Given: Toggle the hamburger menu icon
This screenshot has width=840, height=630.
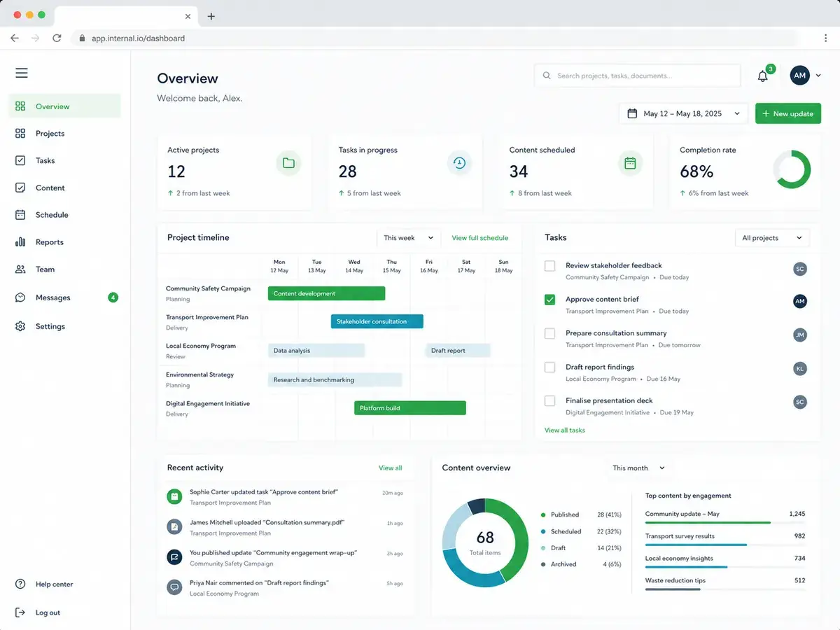Looking at the screenshot, I should coord(22,73).
